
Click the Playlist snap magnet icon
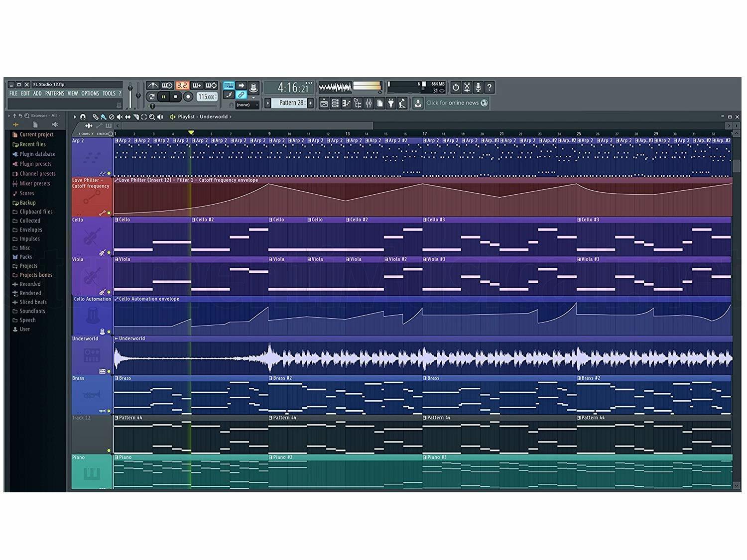tap(83, 116)
